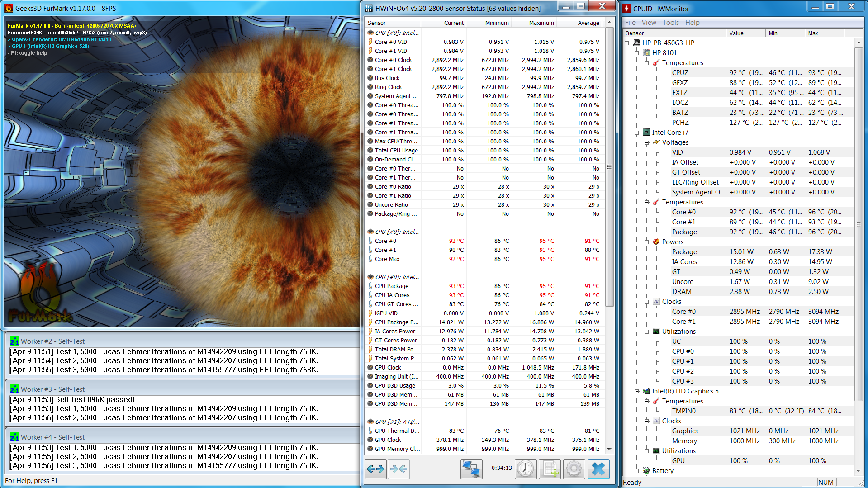Click the battery icon beside Battery node
868x488 pixels.
point(646,470)
